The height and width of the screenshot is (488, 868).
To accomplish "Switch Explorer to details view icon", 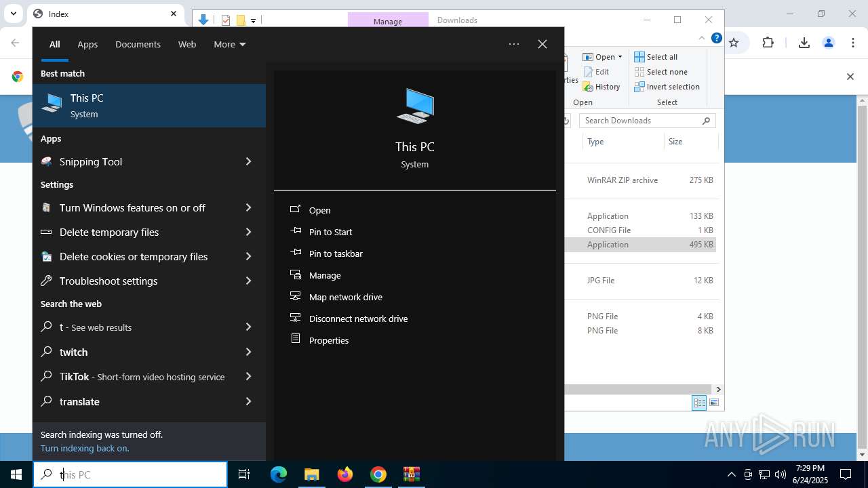I will 699,403.
